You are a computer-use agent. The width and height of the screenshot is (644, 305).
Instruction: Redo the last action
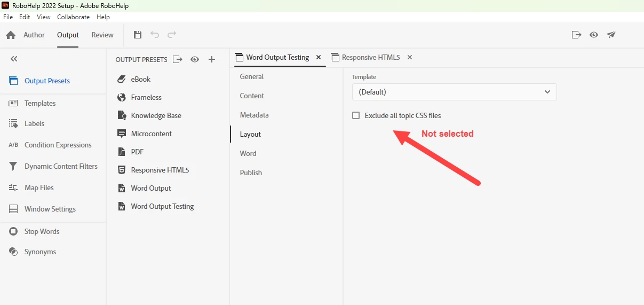coord(172,35)
